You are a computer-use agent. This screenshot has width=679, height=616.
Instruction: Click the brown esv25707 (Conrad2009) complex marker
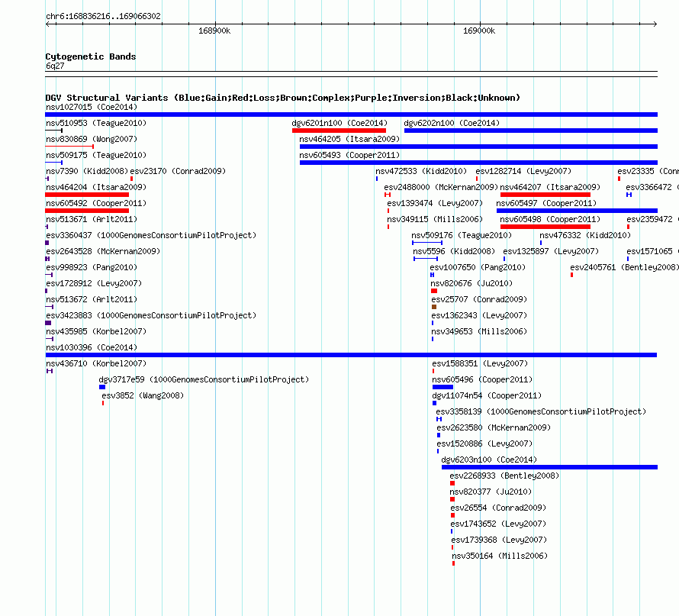click(x=434, y=307)
